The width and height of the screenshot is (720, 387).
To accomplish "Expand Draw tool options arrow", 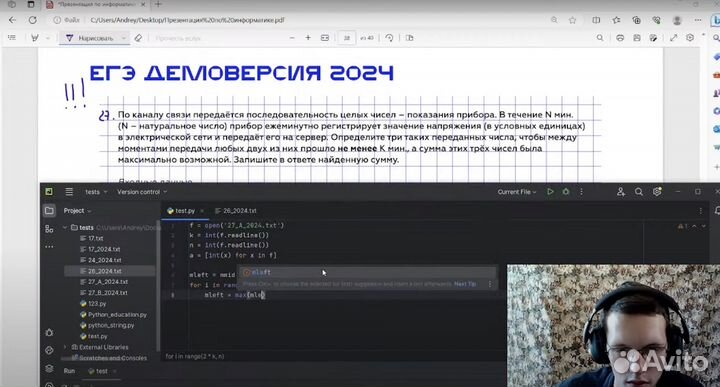I will pyautogui.click(x=124, y=38).
